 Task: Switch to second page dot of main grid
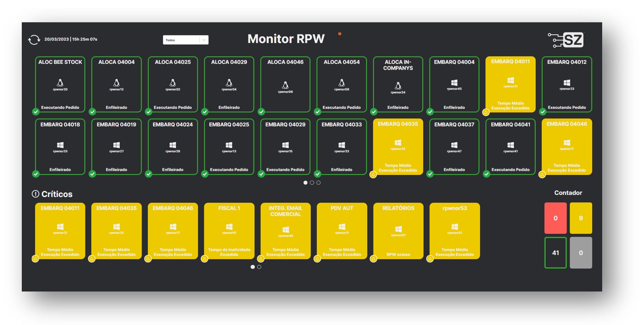312,183
